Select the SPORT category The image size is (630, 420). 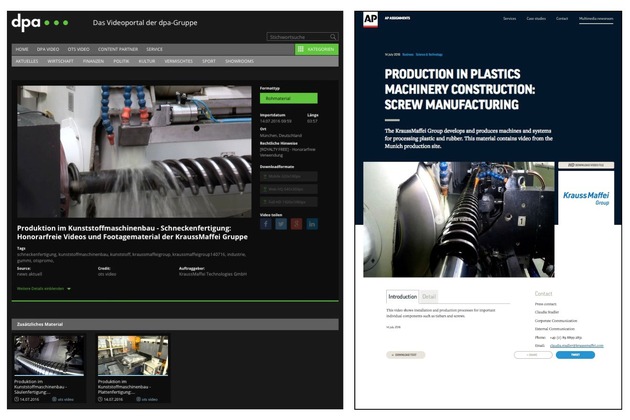tap(209, 61)
